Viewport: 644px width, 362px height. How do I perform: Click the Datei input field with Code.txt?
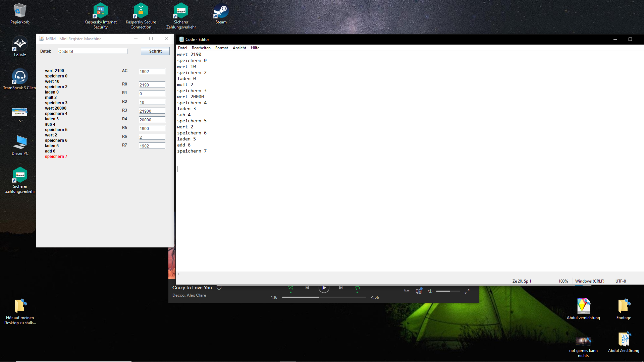click(x=93, y=51)
